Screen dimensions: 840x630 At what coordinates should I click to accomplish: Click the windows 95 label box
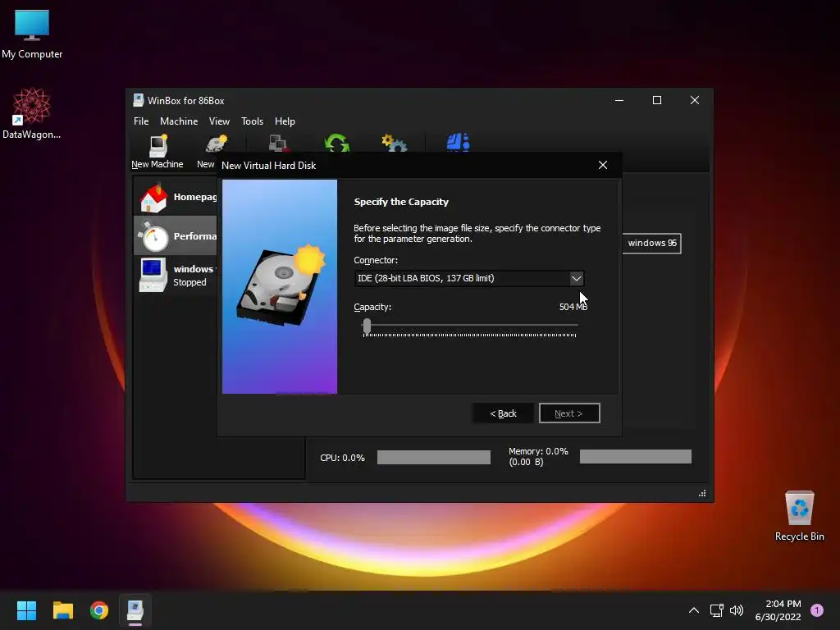click(652, 243)
